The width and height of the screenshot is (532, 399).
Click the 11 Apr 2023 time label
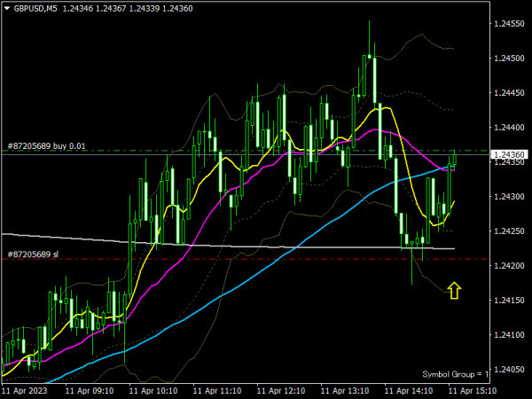pos(25,391)
